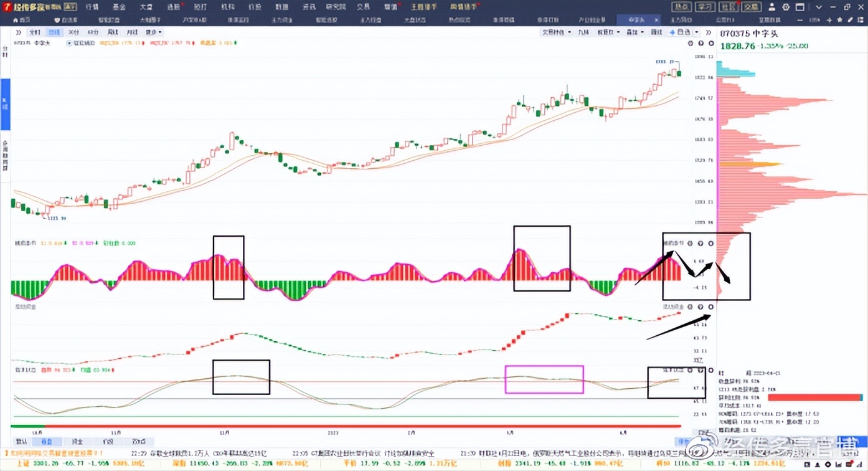Switch to the 资金 bottom tab
This screenshot has width=868, height=471.
click(78, 441)
